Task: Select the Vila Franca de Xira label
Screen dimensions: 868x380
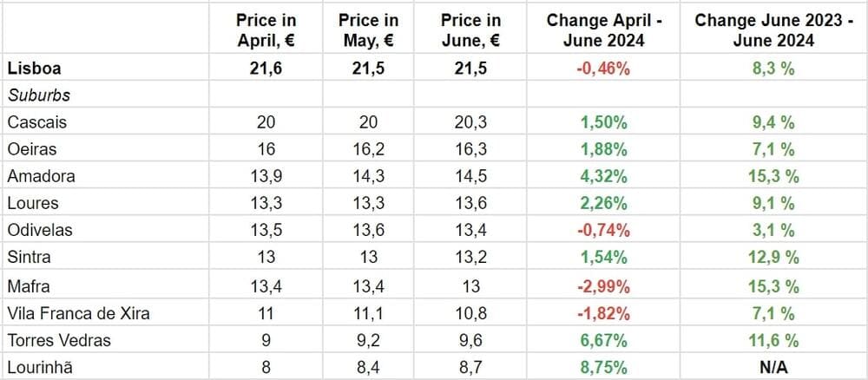Action: coord(78,313)
